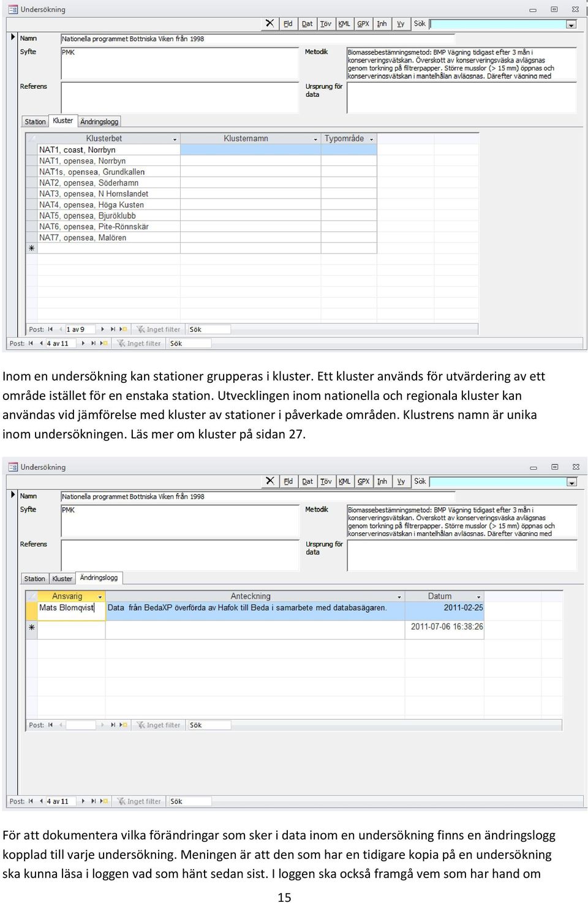Click the Referens field in the lower window
This screenshot has height=903, width=588.
tap(179, 554)
